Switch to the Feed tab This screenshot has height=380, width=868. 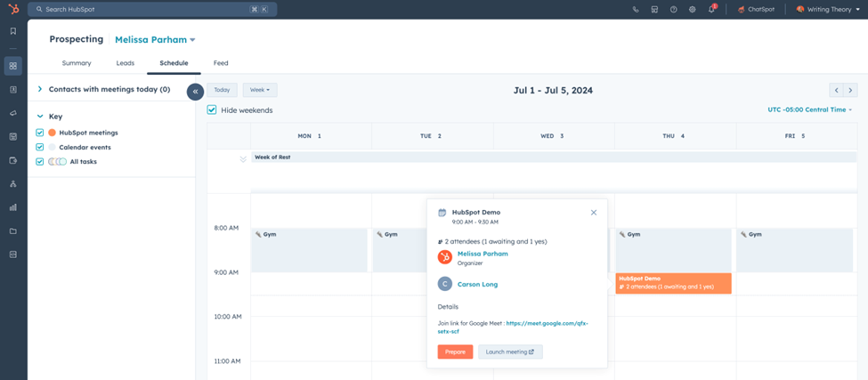pyautogui.click(x=221, y=63)
